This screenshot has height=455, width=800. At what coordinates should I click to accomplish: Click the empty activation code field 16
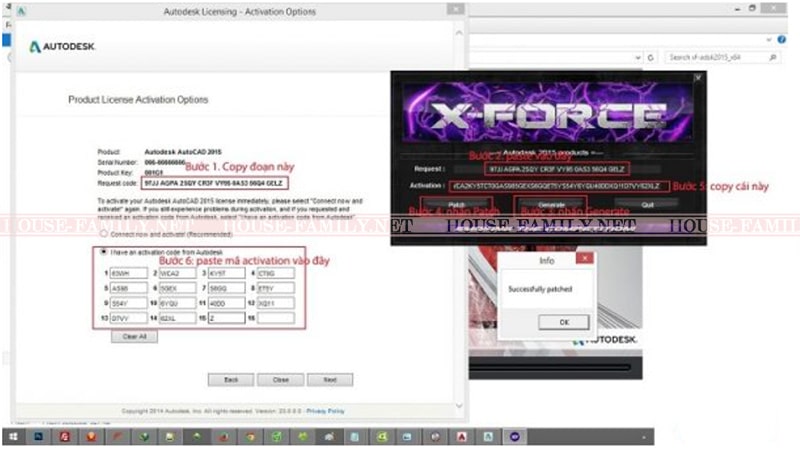276,318
